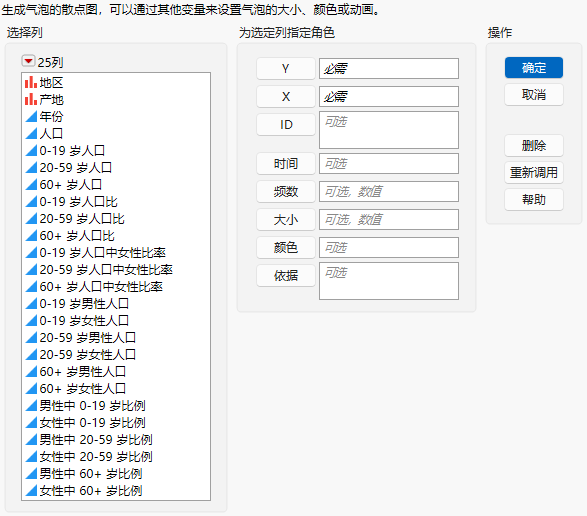587x516 pixels.
Task: Select the 0-19 岁人口比 column name
Action: (79, 201)
